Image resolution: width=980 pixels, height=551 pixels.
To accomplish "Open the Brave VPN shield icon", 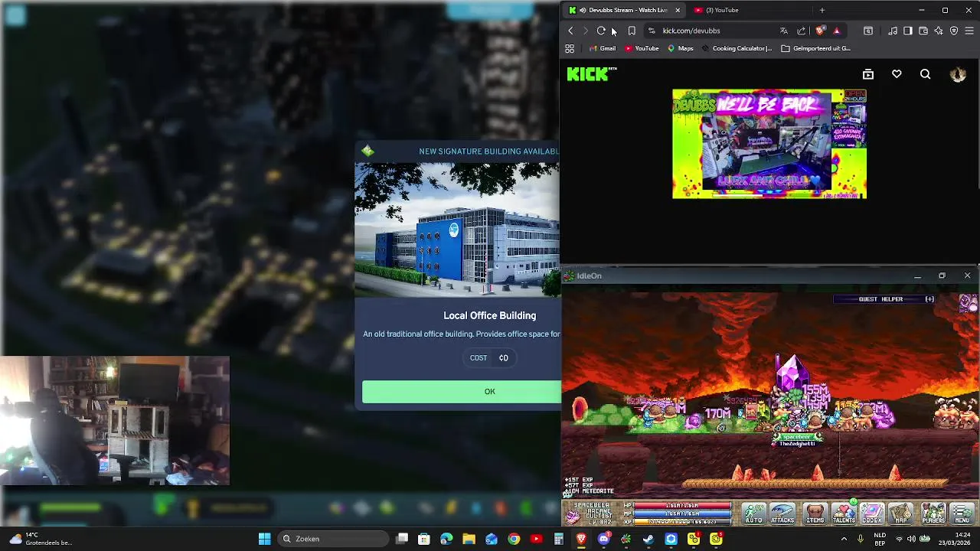I will tap(954, 31).
